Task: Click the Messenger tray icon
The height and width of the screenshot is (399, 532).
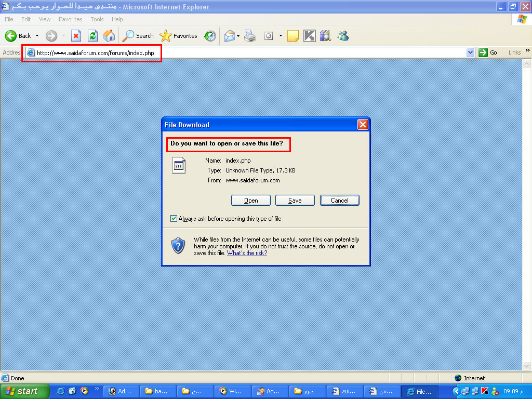Action: click(495, 391)
